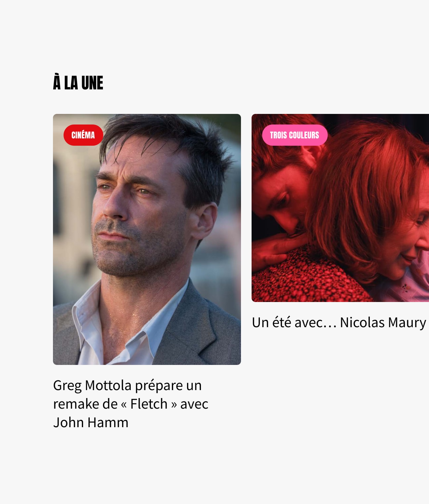Click 'John Hamm' in the article headline
The height and width of the screenshot is (504, 429).
91,423
